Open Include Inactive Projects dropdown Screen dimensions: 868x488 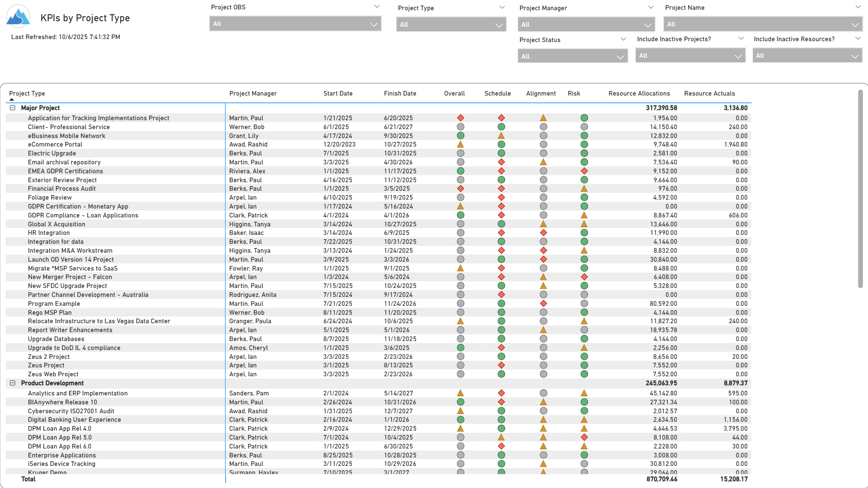coord(690,56)
